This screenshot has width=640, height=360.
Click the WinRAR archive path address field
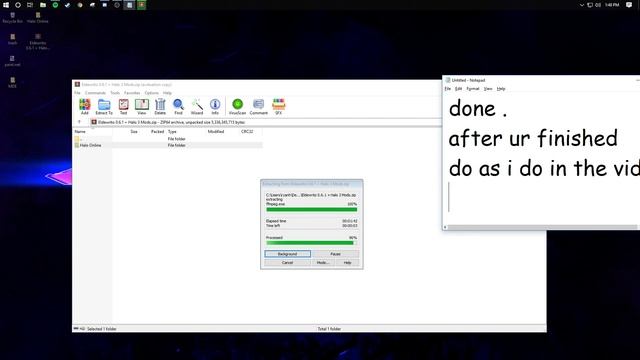click(265, 122)
